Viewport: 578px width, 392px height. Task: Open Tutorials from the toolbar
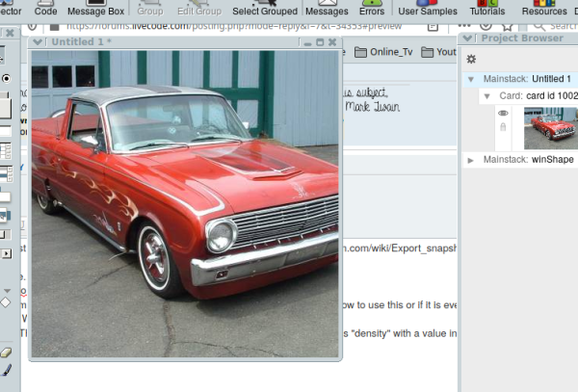tap(486, 9)
